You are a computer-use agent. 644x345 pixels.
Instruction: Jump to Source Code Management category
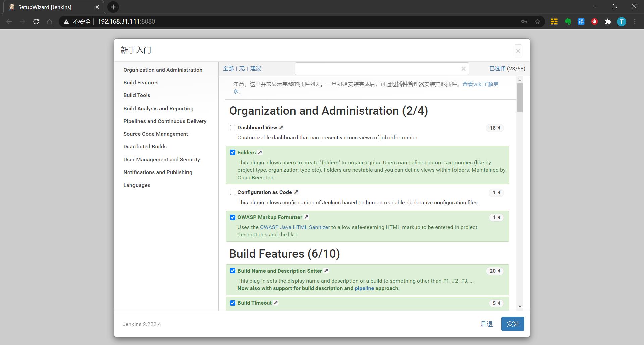(x=156, y=134)
